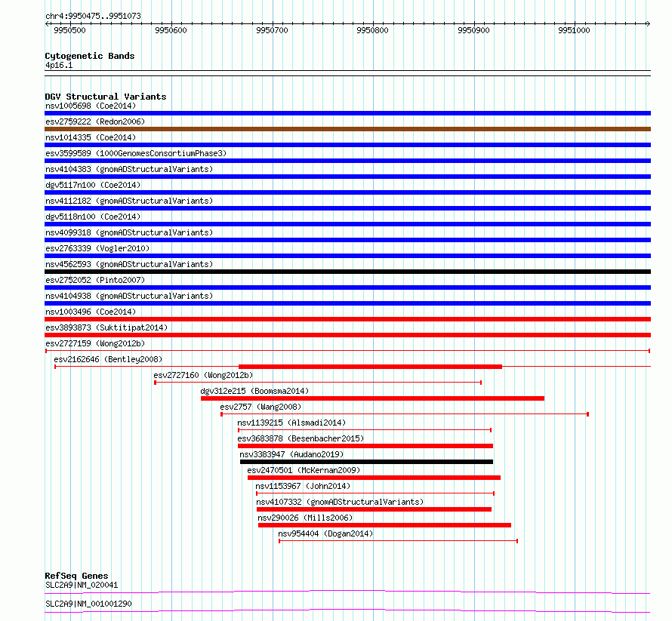Click esv2763339 (Vogler2010) label
This screenshot has width=672, height=621.
click(x=97, y=248)
